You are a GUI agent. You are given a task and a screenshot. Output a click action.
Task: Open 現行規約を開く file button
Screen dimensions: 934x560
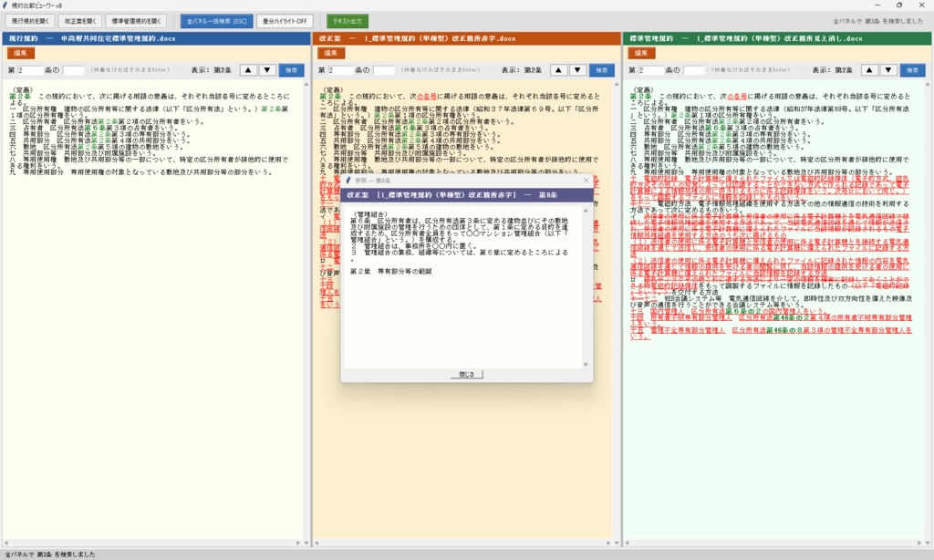pos(30,22)
